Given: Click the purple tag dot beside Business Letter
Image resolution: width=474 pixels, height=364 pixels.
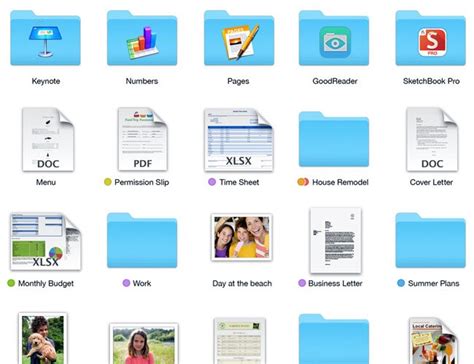Looking at the screenshot, I should (x=302, y=283).
